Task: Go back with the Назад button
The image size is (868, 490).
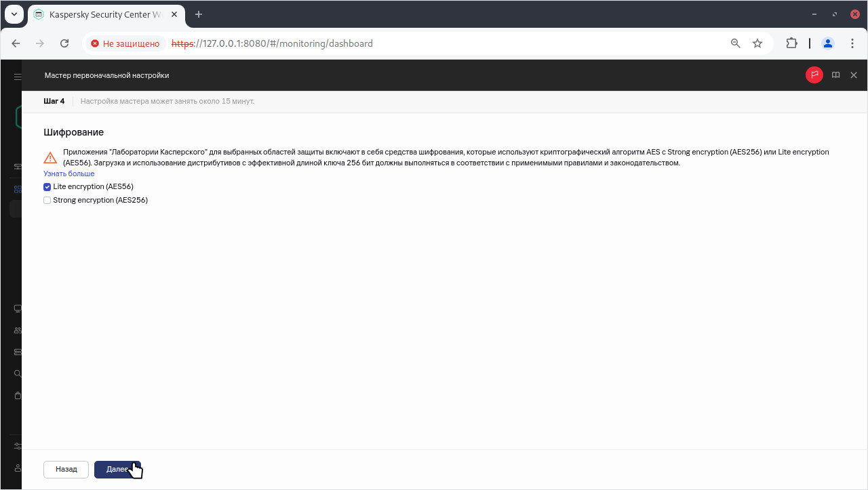Action: [66, 469]
